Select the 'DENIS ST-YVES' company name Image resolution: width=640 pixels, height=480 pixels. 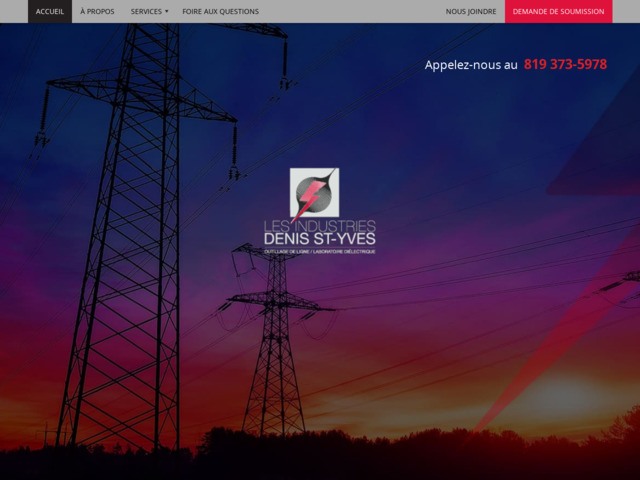click(319, 239)
